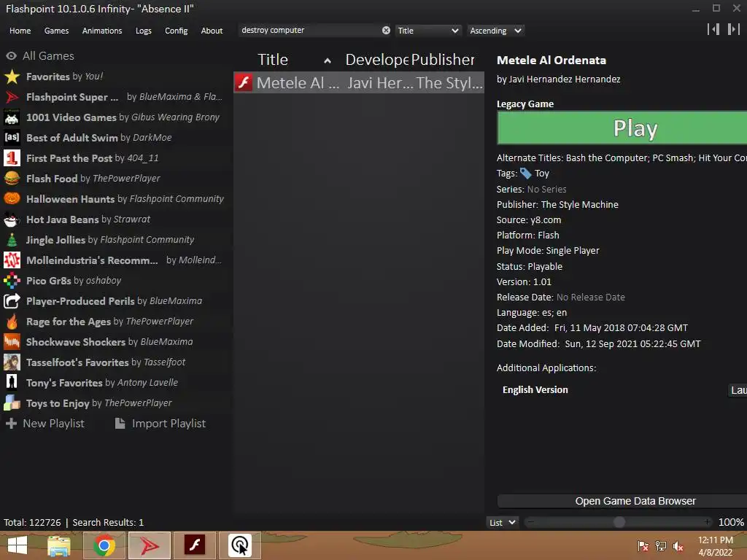Image resolution: width=747 pixels, height=560 pixels.
Task: Click the Publisher column header
Action: (x=443, y=60)
